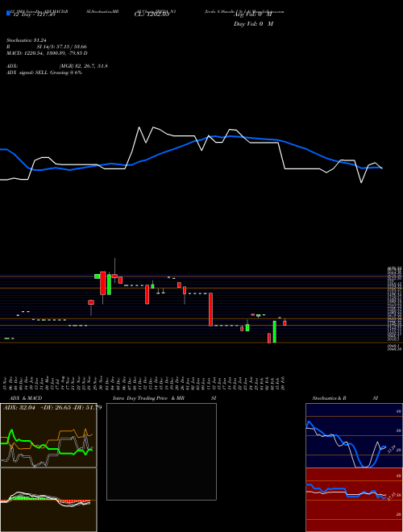
Task: Click the 'Avg Vol: 0 M' label
Action: click(x=254, y=15)
